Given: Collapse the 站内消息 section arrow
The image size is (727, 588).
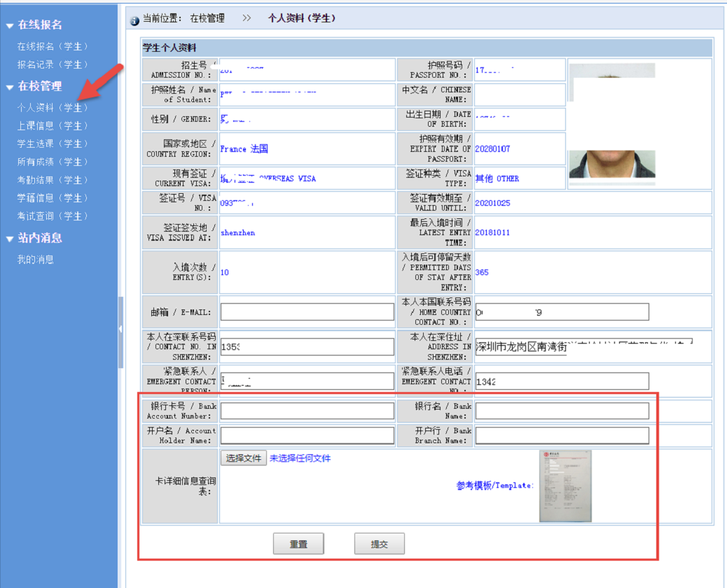Looking at the screenshot, I should (10, 239).
